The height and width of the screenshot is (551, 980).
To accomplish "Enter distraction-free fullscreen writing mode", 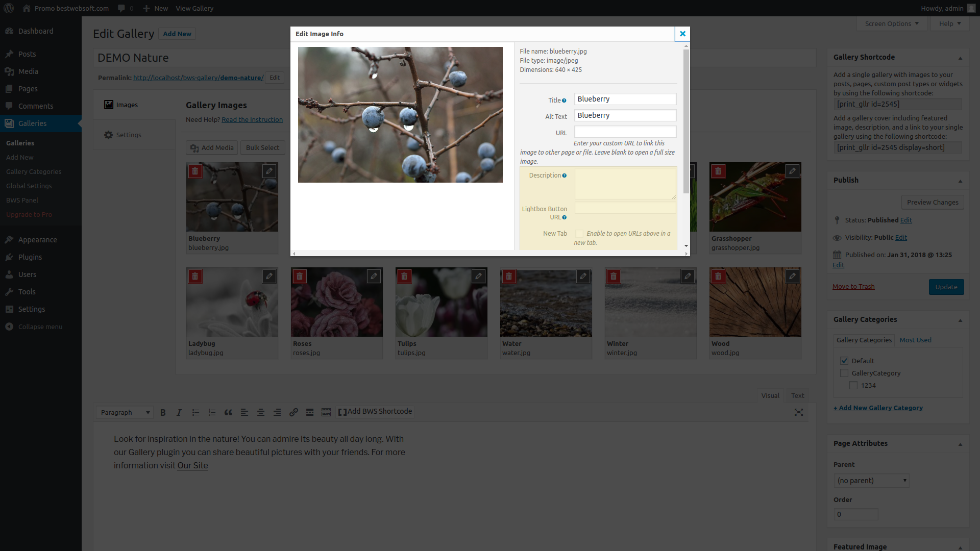I will pos(799,412).
